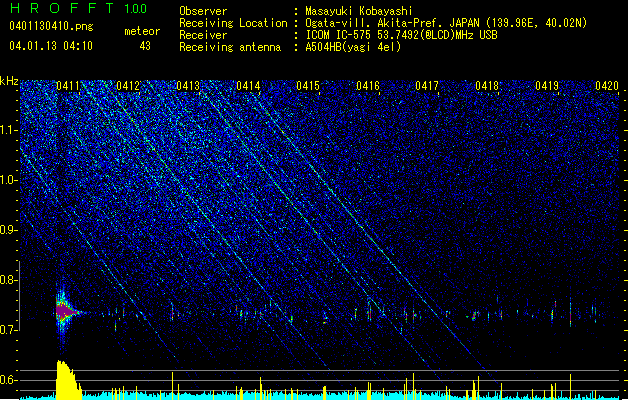The width and height of the screenshot is (629, 400).
Task: Click the Observer label
Action: click(x=203, y=11)
